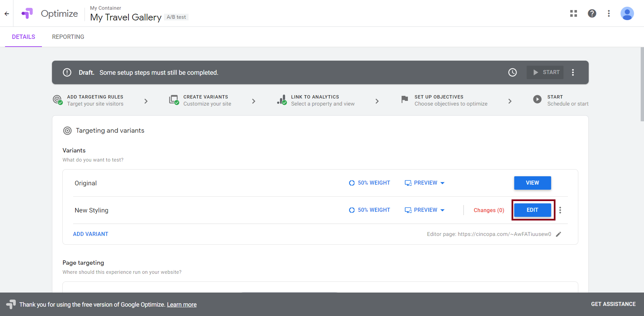
Task: Click the back arrow icon
Action: (x=7, y=14)
